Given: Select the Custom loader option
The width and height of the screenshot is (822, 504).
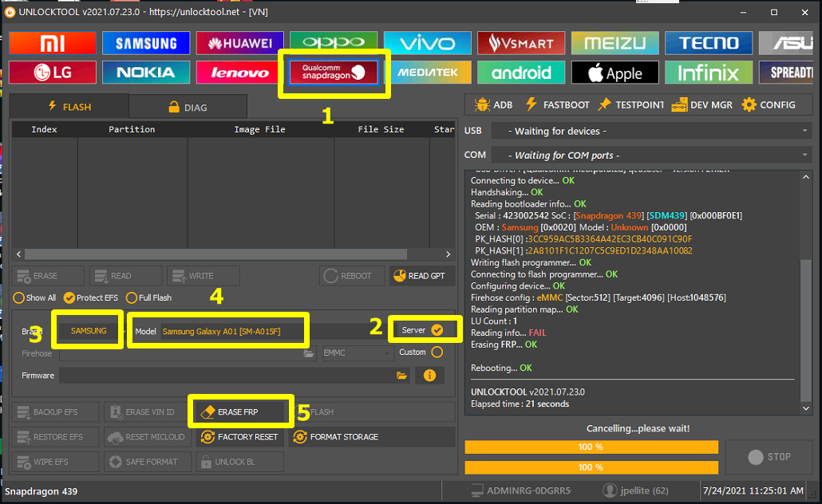Looking at the screenshot, I should [x=421, y=352].
